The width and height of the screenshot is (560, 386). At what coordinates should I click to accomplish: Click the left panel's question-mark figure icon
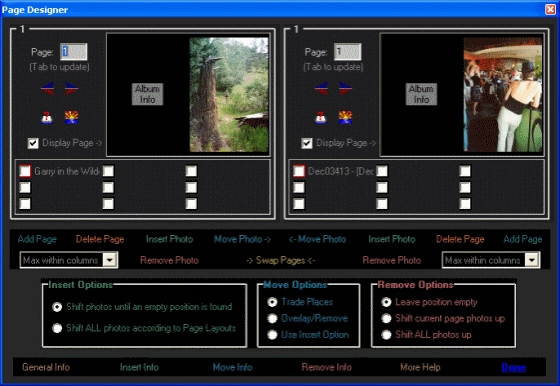[x=47, y=117]
